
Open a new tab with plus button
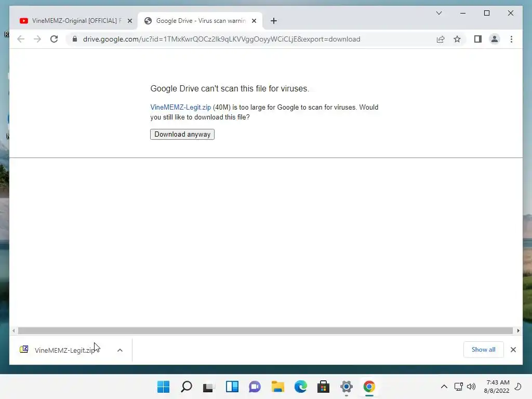click(274, 21)
